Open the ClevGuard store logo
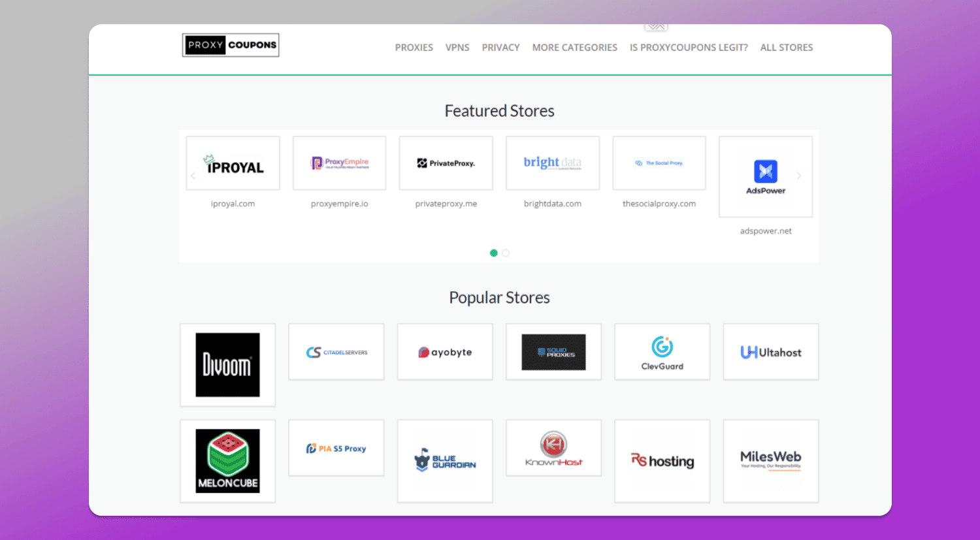Viewport: 980px width, 540px height. pyautogui.click(x=662, y=352)
